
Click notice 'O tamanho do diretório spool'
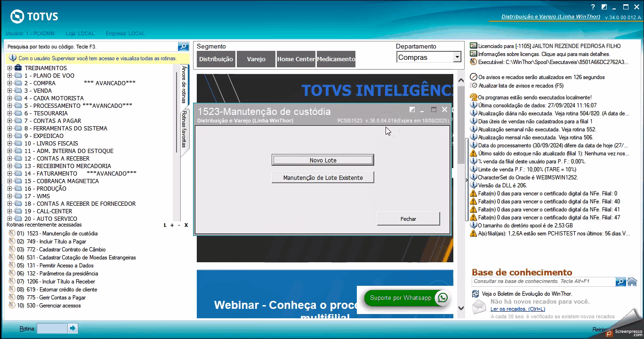[x=525, y=226]
